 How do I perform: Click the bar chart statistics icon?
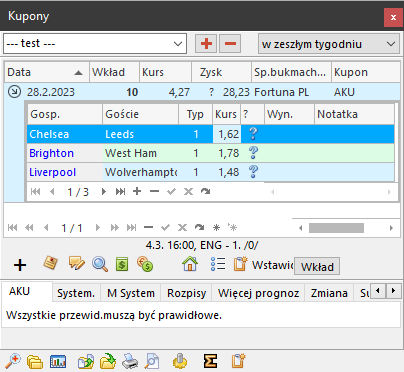pyautogui.click(x=58, y=361)
